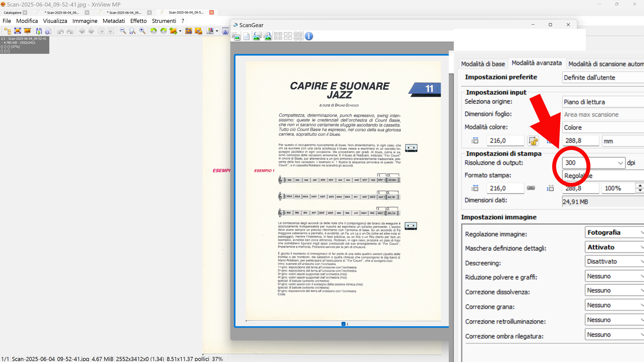The width and height of the screenshot is (644, 362).
Task: Open the Visualizza menu
Action: (55, 21)
